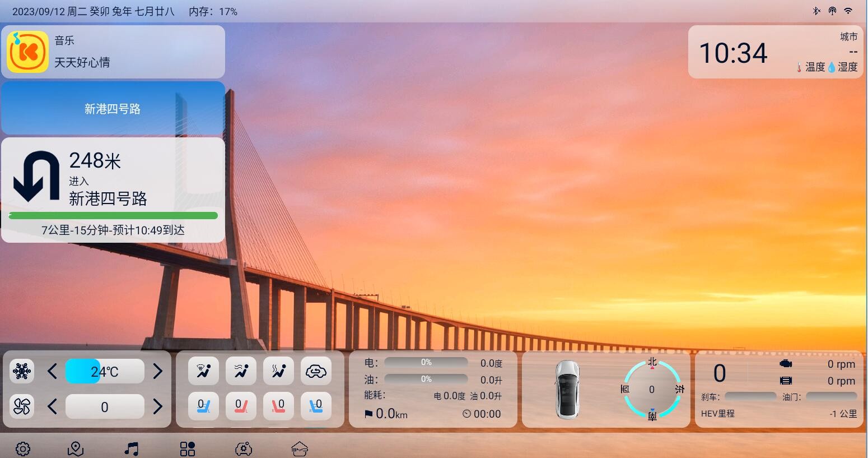Click the compass direction dial
Viewport: 868px width, 458px height.
click(x=652, y=390)
